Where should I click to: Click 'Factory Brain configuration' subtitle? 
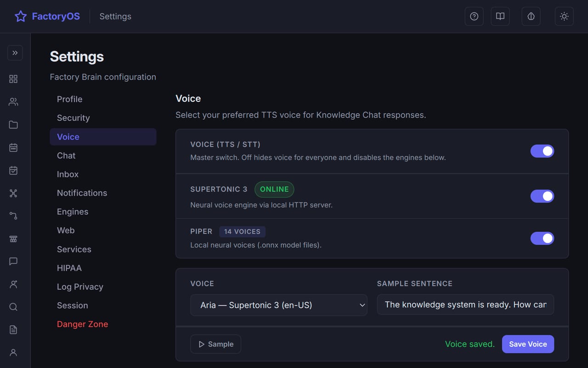coord(103,77)
